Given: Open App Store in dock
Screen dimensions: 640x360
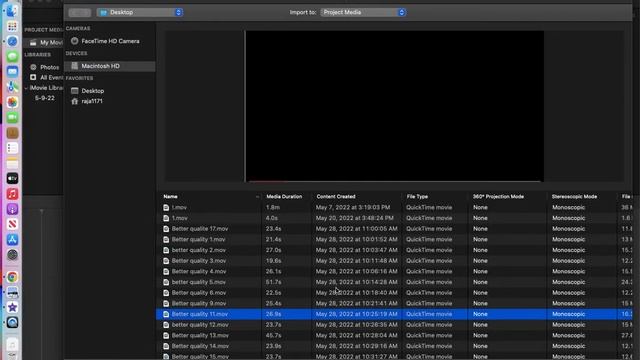Looking at the screenshot, I should coord(12,240).
